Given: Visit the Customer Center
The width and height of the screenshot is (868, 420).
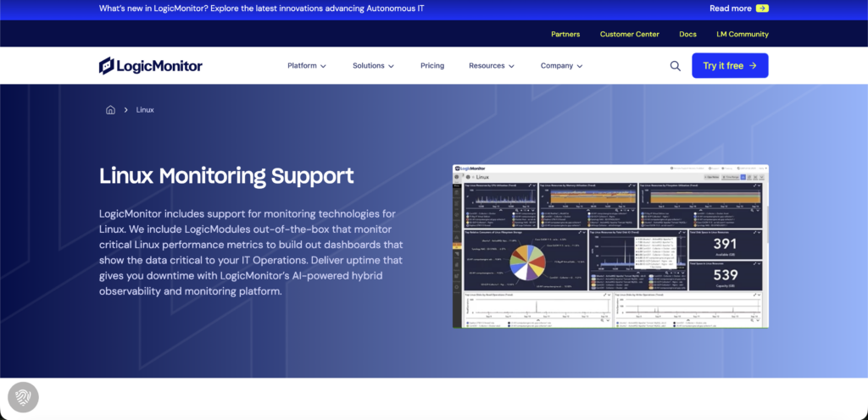Looking at the screenshot, I should [630, 34].
